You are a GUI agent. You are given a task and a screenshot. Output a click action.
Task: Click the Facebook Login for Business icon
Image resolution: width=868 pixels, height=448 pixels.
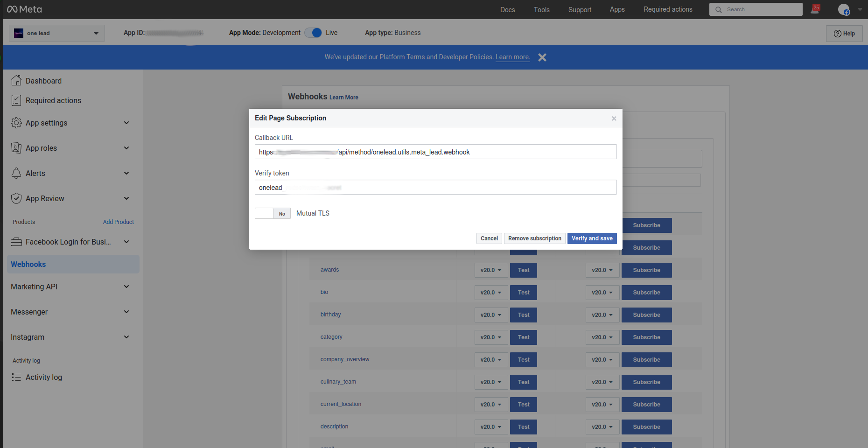(16, 242)
